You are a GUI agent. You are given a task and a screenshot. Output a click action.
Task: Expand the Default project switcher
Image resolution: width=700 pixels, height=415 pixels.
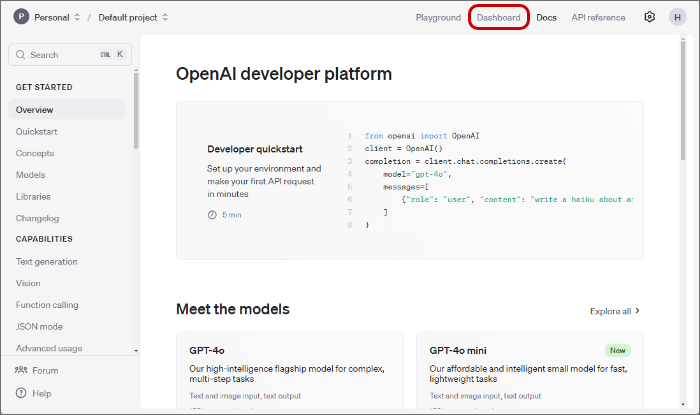tap(165, 17)
